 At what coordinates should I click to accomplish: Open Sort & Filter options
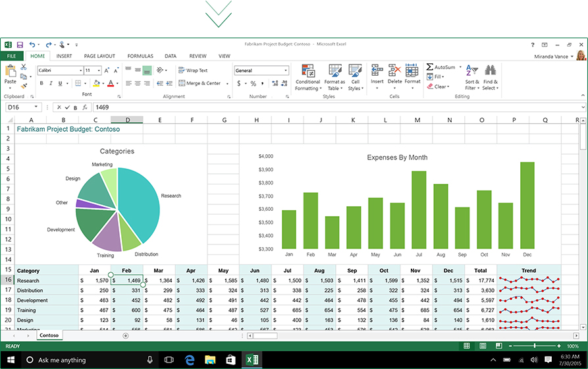(x=472, y=77)
